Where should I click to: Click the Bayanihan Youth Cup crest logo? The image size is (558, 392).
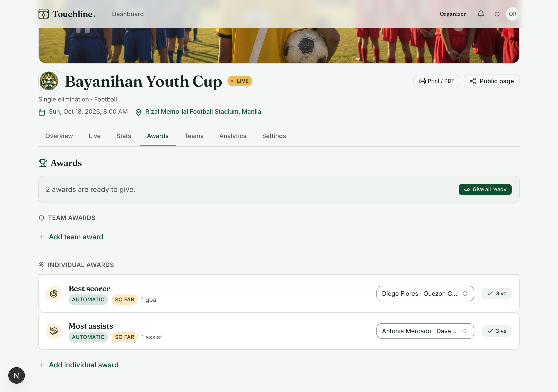point(49,81)
